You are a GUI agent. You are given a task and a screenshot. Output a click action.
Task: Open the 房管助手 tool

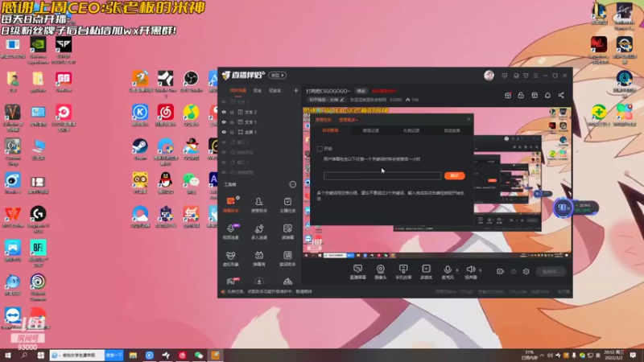click(x=258, y=204)
